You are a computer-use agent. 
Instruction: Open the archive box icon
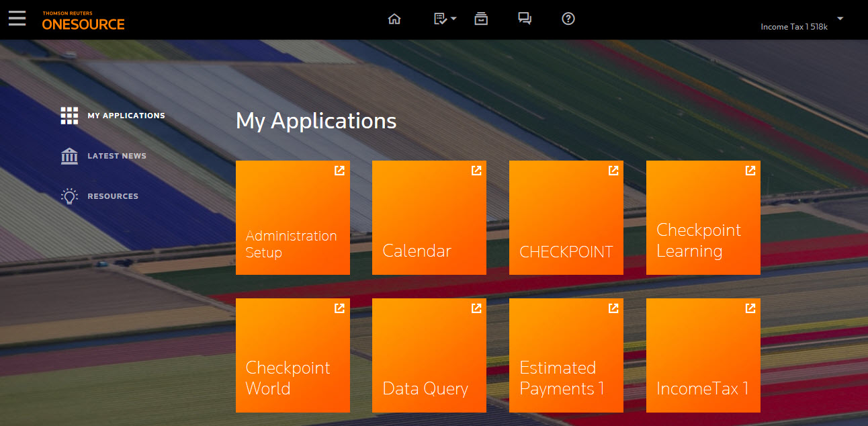pyautogui.click(x=480, y=19)
